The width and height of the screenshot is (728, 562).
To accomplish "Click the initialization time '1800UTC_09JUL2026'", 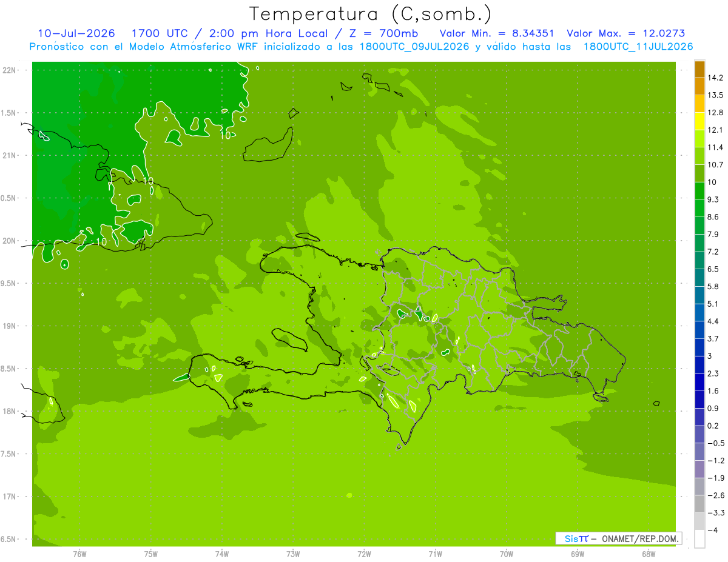I will [413, 47].
